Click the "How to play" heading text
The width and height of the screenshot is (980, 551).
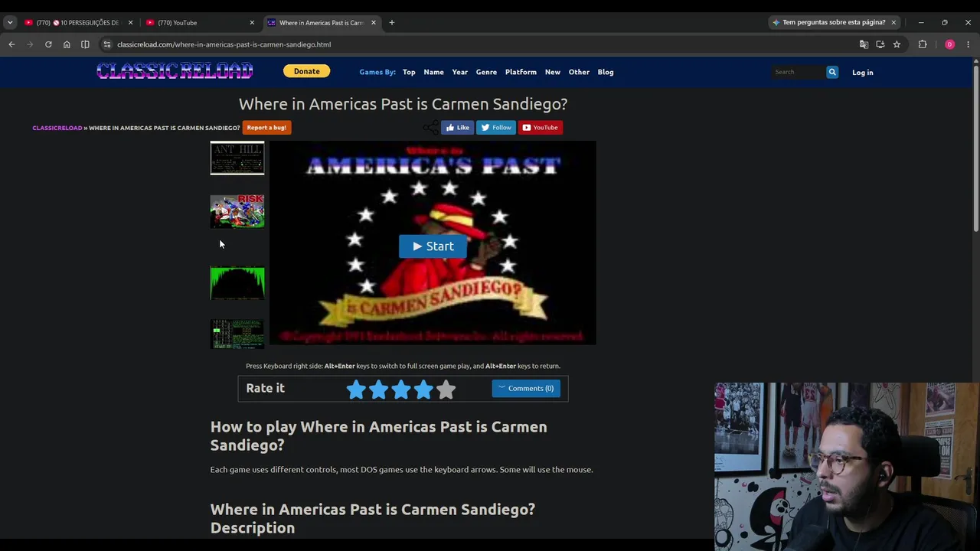[x=379, y=436]
